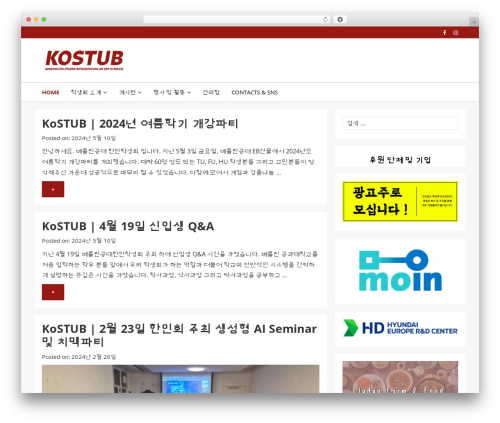Click the 2024년 2월 26일 post date
Viewport: 500px width, 423px height.
click(94, 357)
